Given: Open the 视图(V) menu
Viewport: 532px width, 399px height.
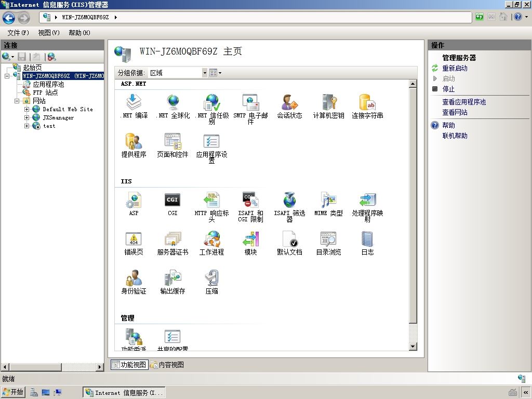Looking at the screenshot, I should point(49,33).
